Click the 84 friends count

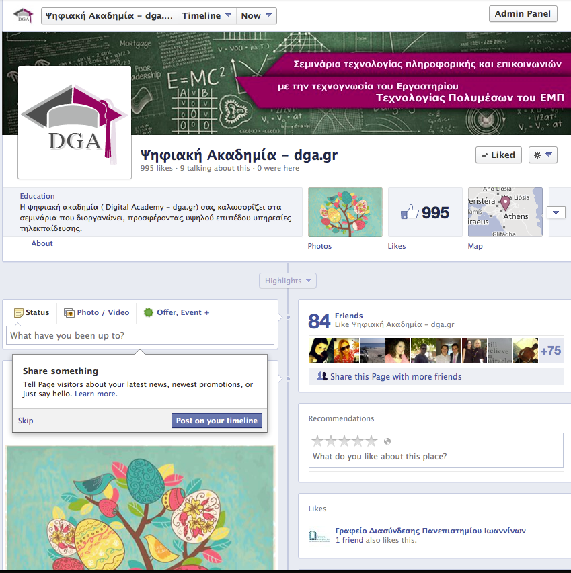click(x=319, y=321)
